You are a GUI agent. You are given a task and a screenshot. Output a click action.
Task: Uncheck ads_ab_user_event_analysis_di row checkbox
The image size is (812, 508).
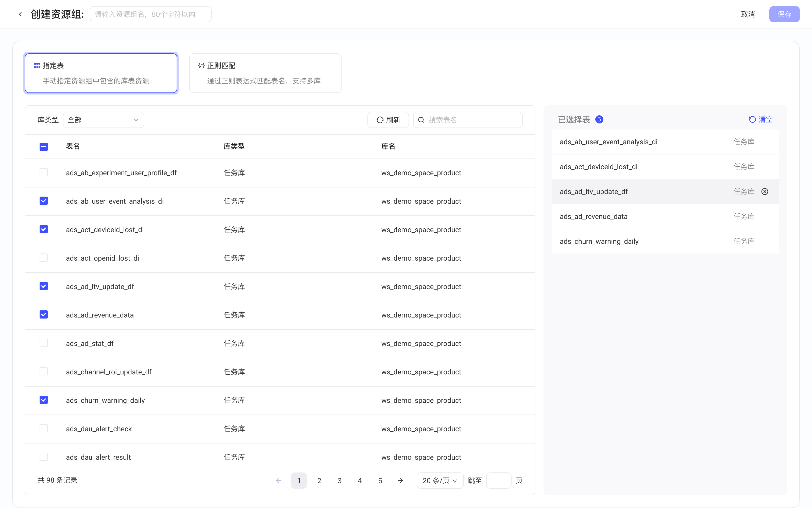(44, 201)
